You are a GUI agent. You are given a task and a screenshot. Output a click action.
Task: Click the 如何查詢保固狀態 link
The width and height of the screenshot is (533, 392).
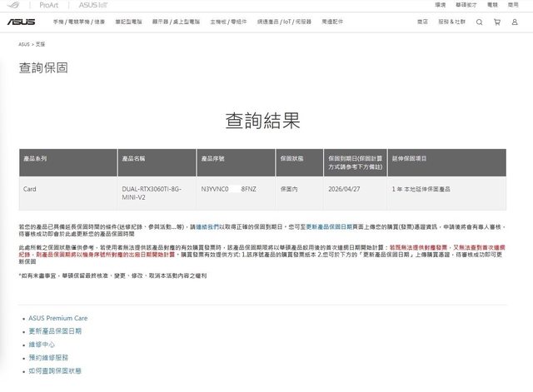[x=55, y=370]
